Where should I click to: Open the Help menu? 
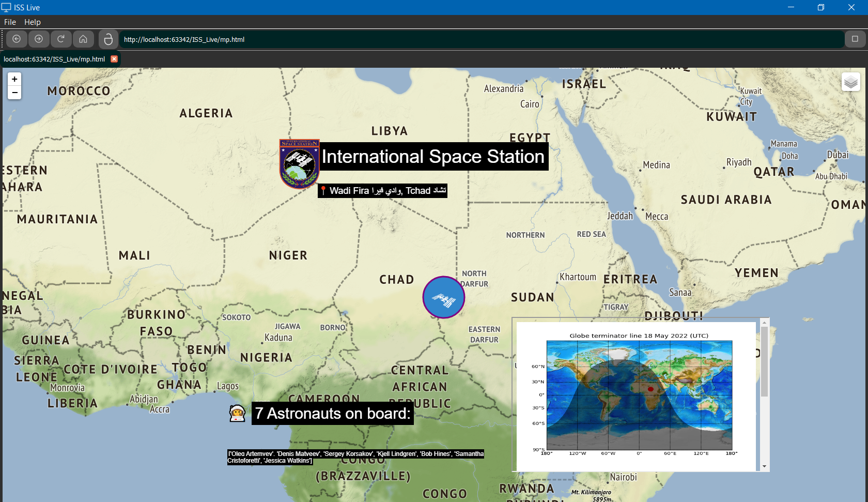pyautogui.click(x=32, y=22)
